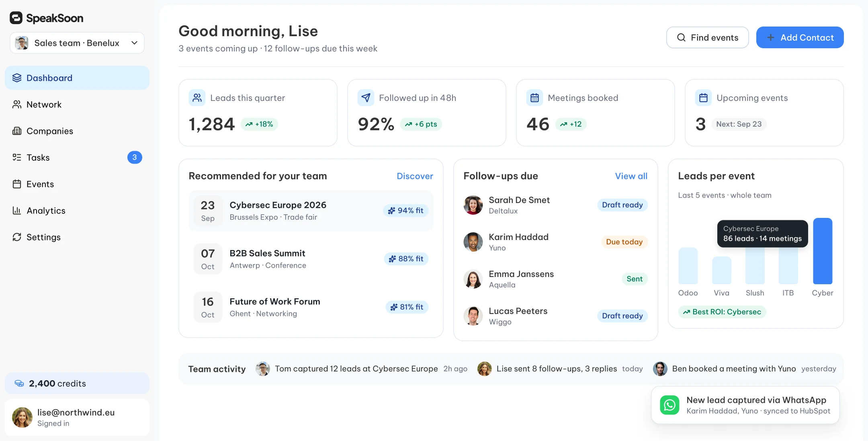Click the +18% trend badge
Viewport: 868px width, 441px height.
pyautogui.click(x=259, y=124)
